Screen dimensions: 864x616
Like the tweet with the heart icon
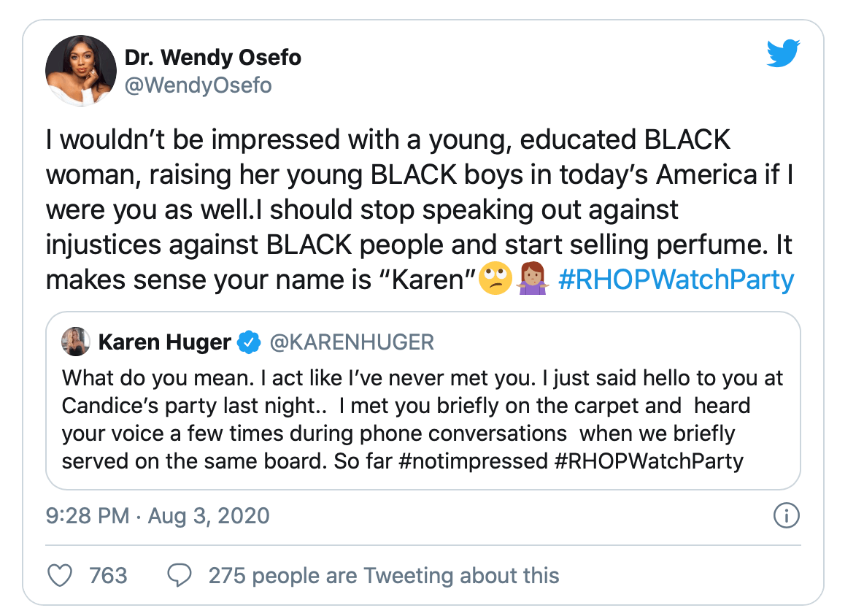pyautogui.click(x=58, y=575)
